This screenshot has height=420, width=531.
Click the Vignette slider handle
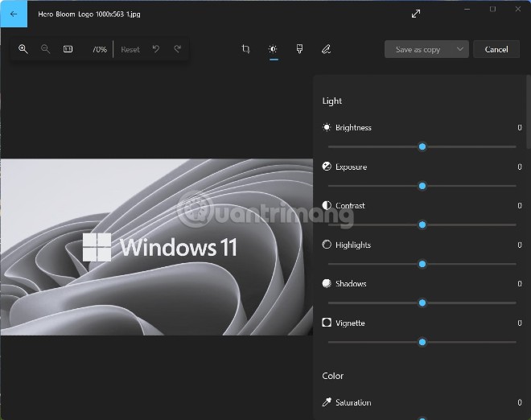point(422,343)
